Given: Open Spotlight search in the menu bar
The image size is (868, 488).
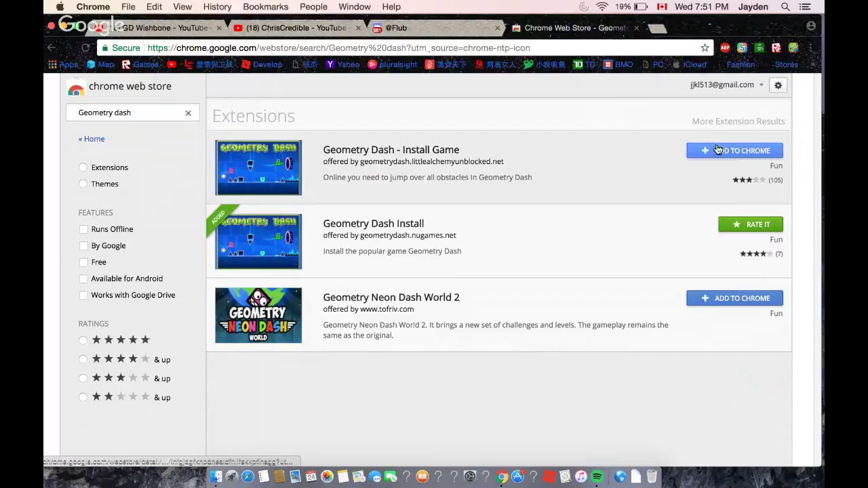Looking at the screenshot, I should coord(785,7).
